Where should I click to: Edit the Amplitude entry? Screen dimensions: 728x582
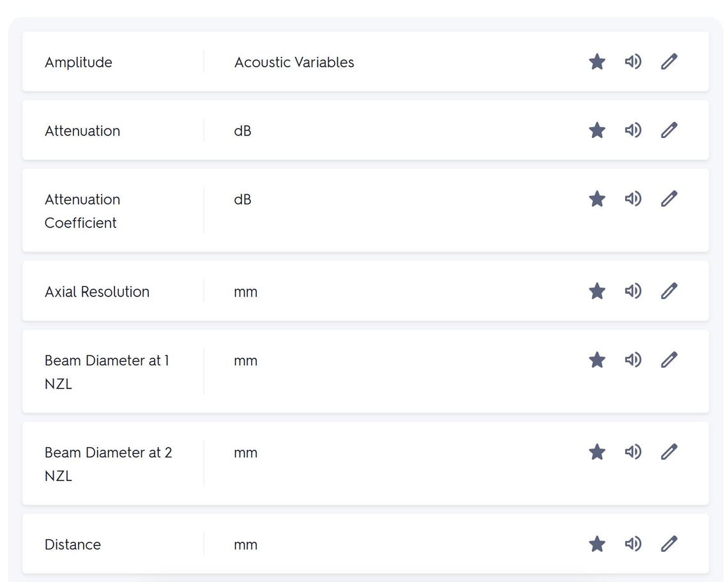(x=669, y=61)
